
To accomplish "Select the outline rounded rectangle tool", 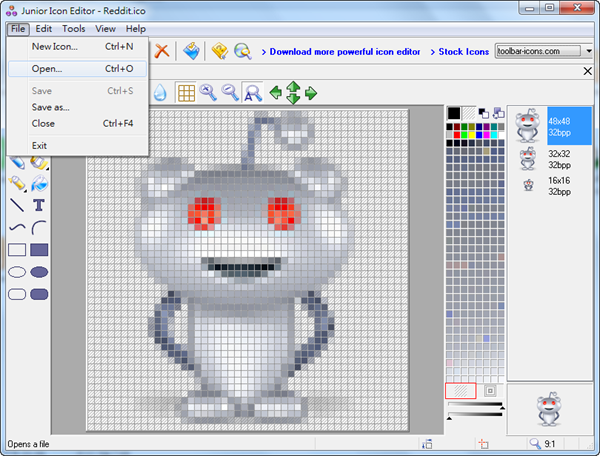I will click(17, 294).
